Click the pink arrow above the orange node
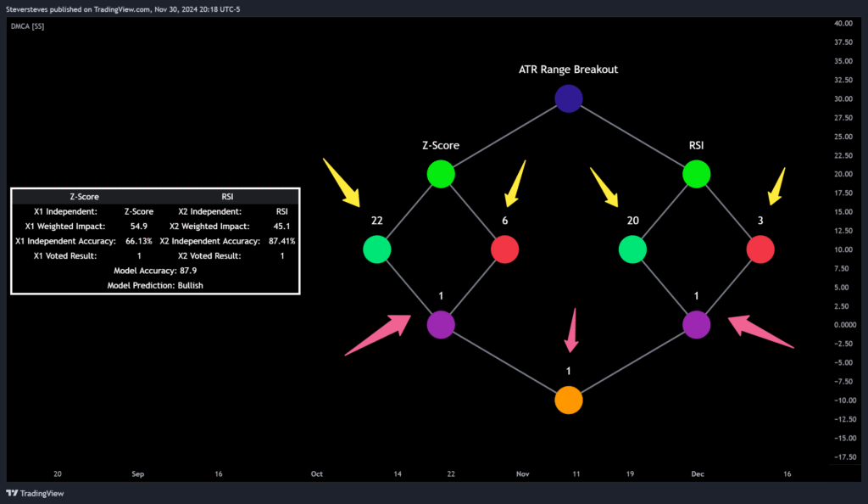 point(573,329)
